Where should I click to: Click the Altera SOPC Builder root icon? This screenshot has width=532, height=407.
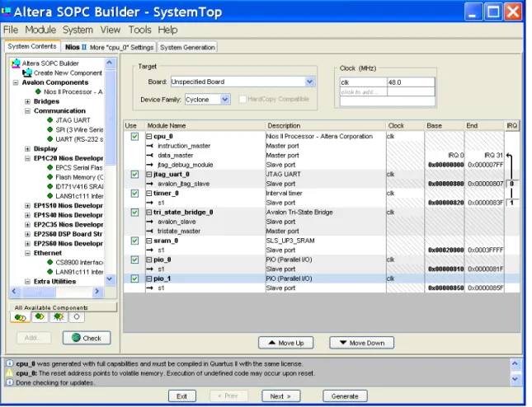pos(16,63)
